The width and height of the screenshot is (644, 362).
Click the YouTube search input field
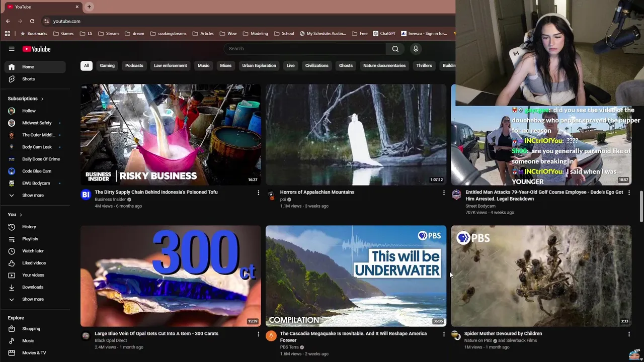click(x=305, y=49)
